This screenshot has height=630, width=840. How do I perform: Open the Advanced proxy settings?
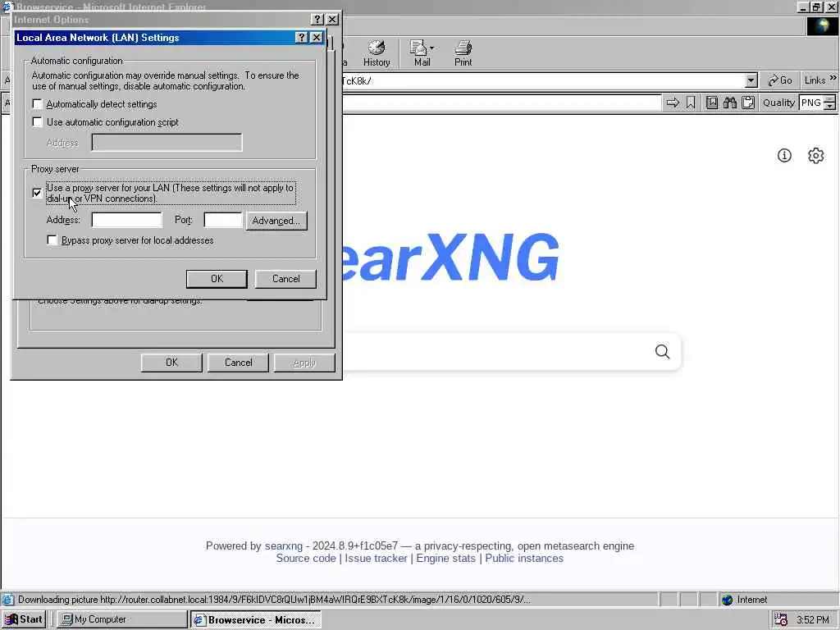276,221
